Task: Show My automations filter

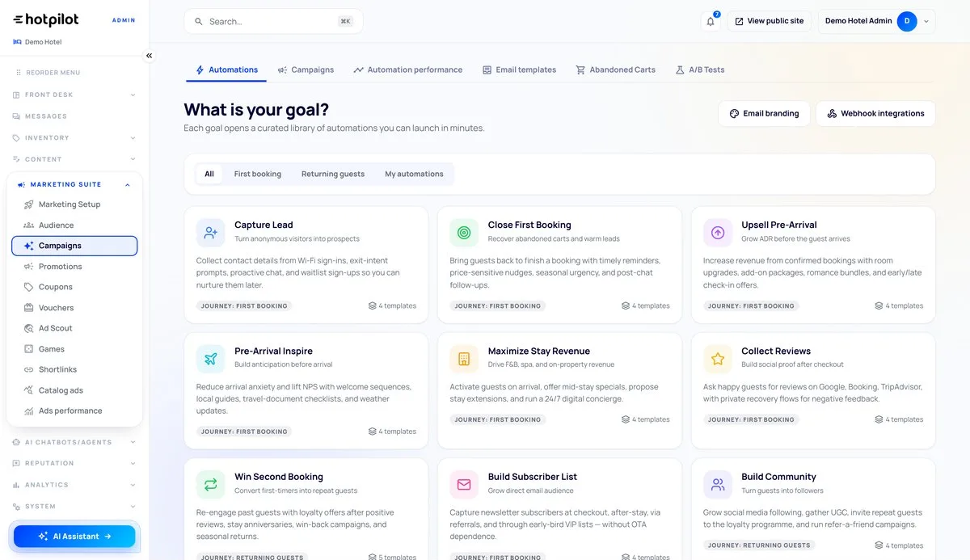Action: 414,174
